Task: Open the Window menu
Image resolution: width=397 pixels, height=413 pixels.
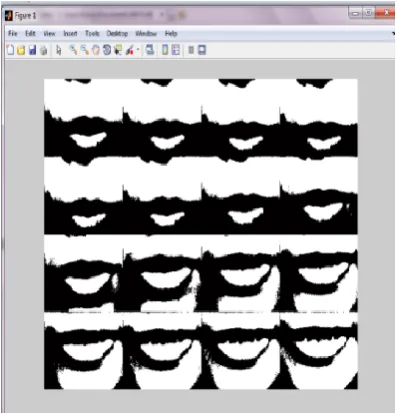Action: pos(146,33)
